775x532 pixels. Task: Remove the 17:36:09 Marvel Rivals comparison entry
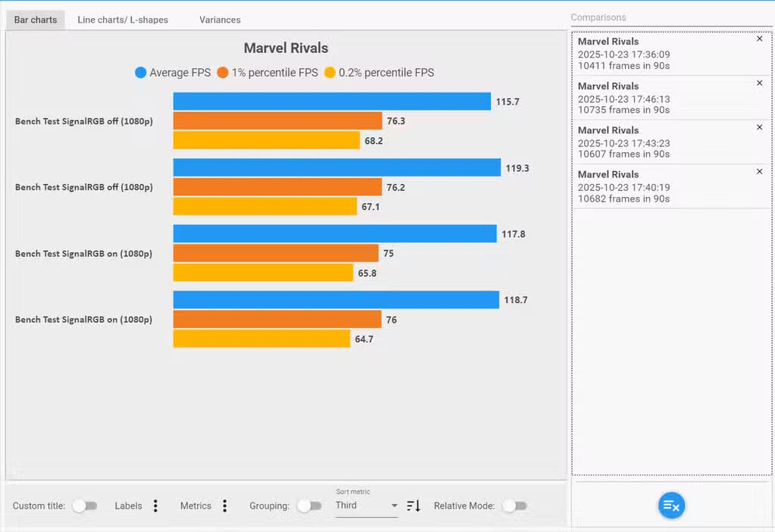tap(759, 39)
